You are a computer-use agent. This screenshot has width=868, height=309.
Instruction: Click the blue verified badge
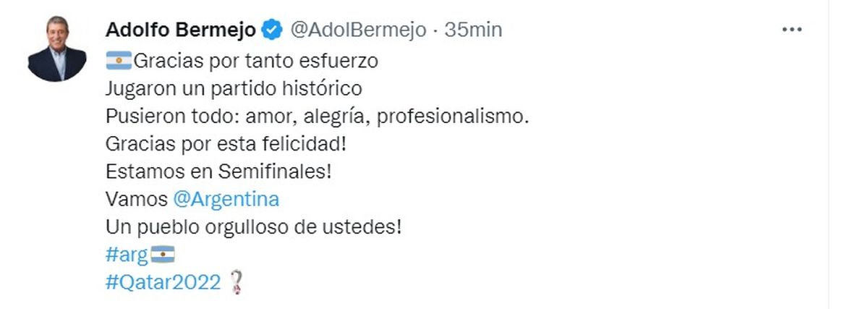coord(273,30)
